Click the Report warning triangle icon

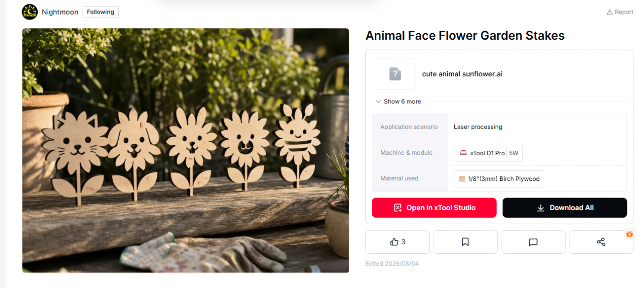pos(609,12)
